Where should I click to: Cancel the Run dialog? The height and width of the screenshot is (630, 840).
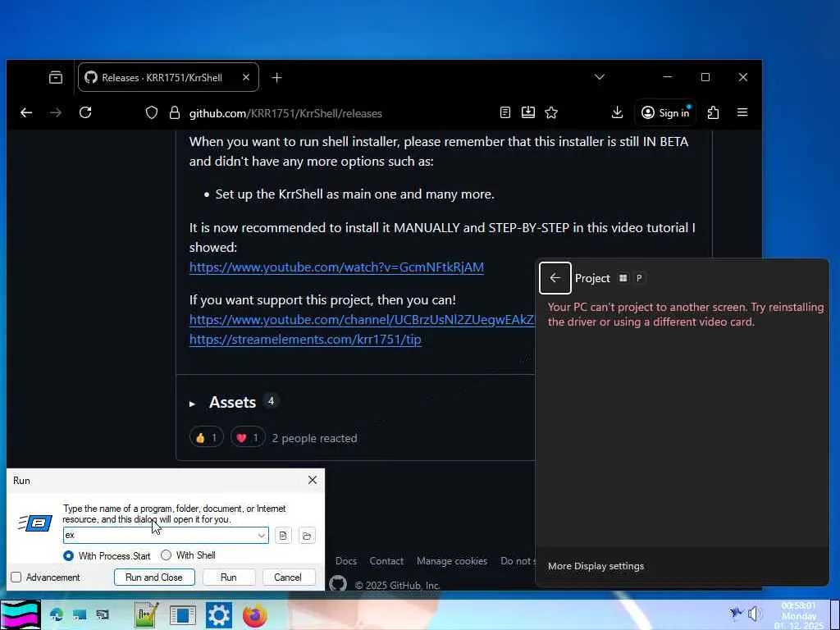pyautogui.click(x=288, y=577)
